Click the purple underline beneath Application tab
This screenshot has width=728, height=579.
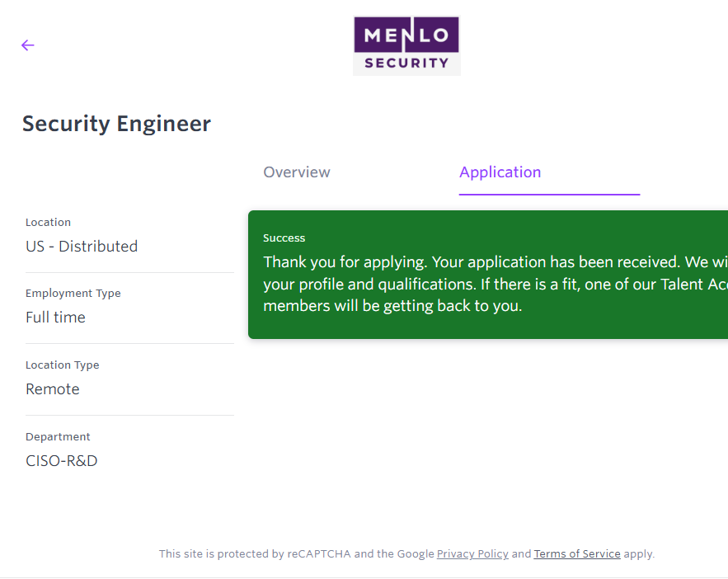pos(549,195)
